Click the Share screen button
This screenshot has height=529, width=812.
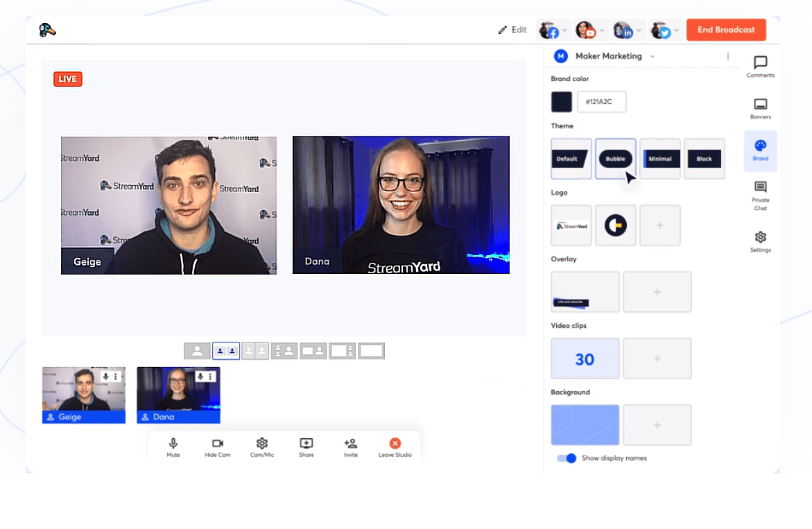[306, 448]
